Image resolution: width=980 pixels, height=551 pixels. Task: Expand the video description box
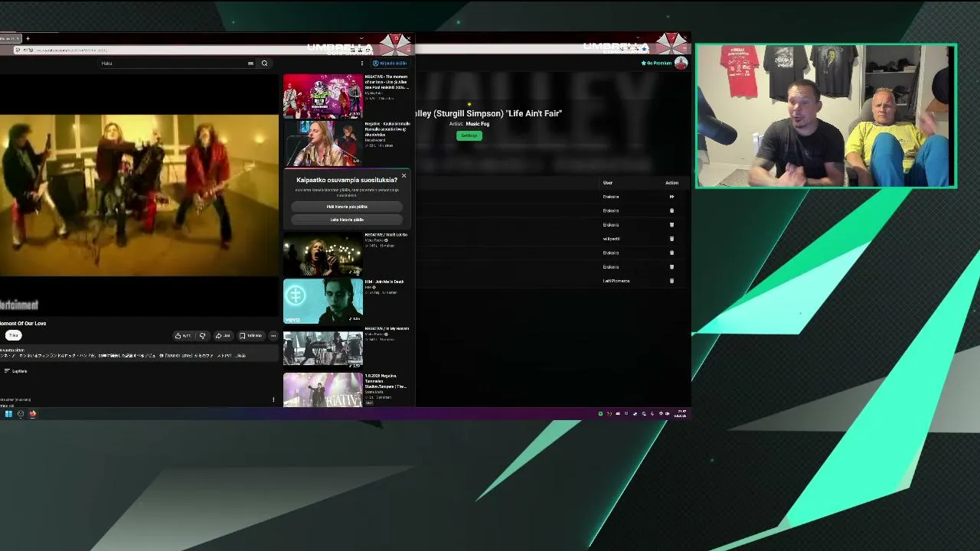(138, 354)
